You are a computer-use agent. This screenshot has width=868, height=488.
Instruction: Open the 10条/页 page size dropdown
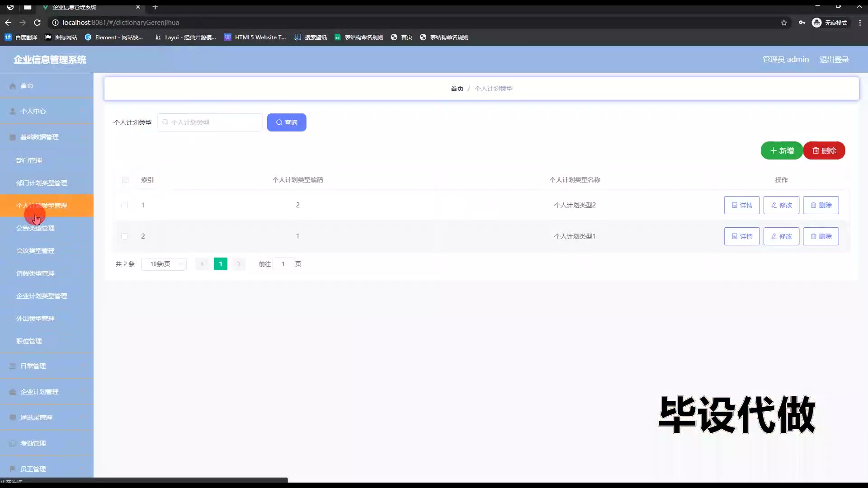point(164,264)
